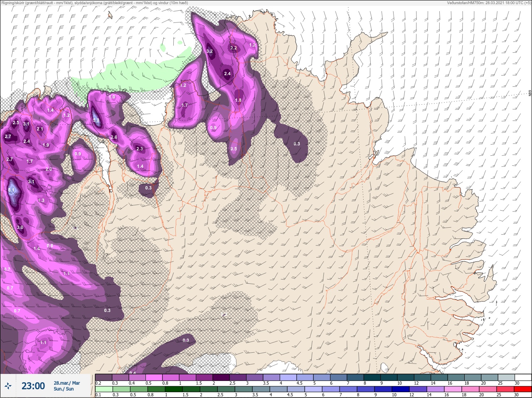Click the 3.0 precipitation value on the map
532x398 pixels.
click(x=20, y=228)
